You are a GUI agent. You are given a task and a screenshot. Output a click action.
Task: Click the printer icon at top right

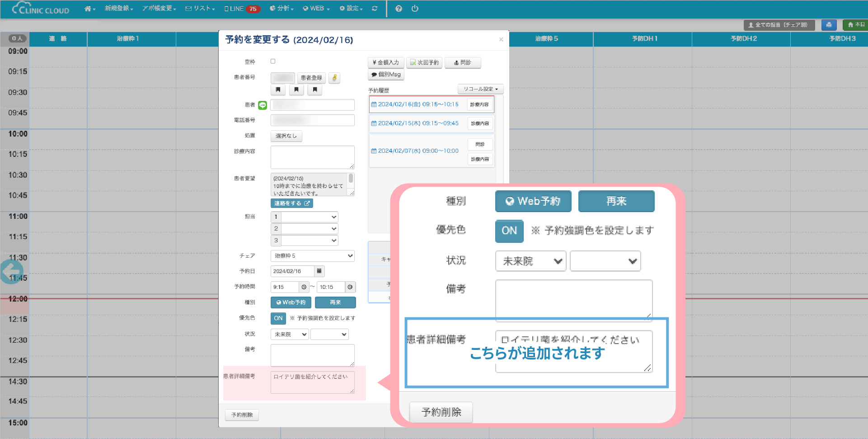[x=829, y=25]
